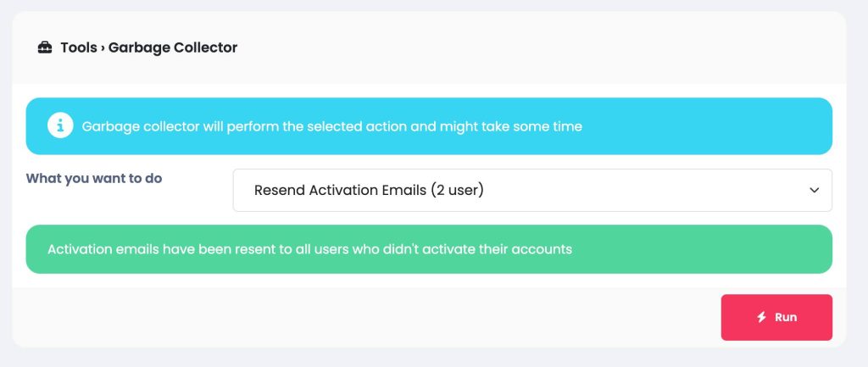868x367 pixels.
Task: Expand the action list via chevron arrow
Action: 815,191
